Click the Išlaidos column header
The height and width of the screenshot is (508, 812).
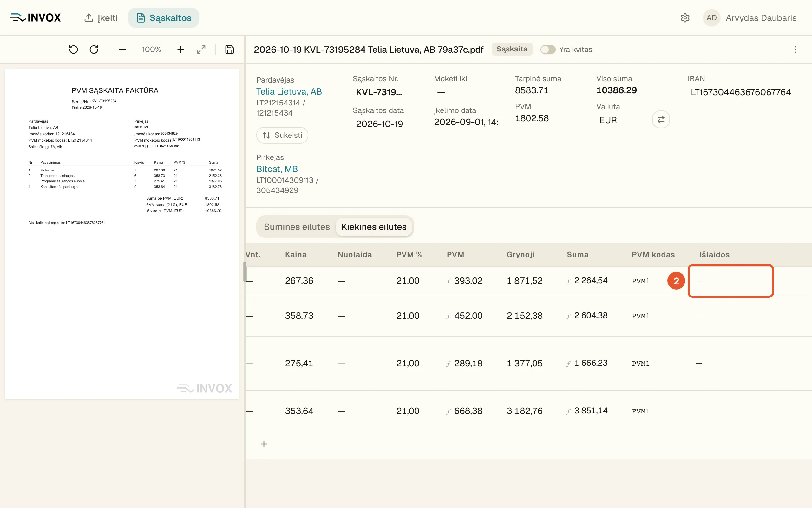point(714,255)
